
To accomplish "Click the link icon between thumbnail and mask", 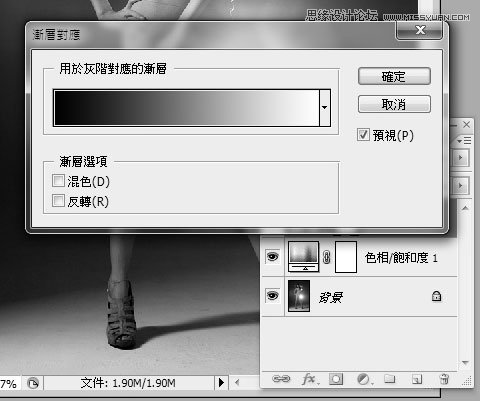I will [x=327, y=257].
